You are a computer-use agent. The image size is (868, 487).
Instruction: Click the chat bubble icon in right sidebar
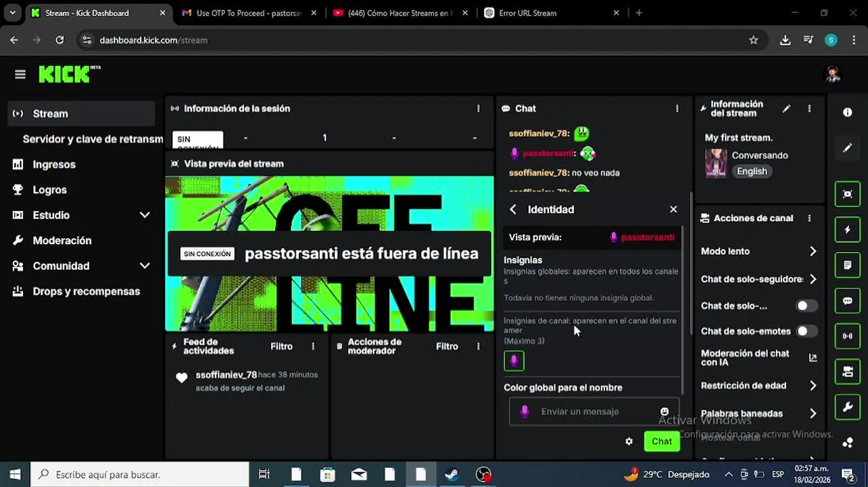tap(847, 301)
